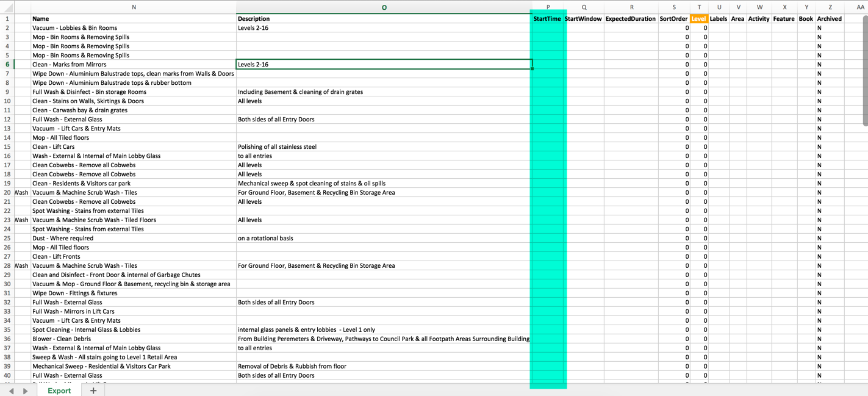Viewport: 868px width, 396px height.
Task: Click the select-all corner triangle
Action: coord(7,8)
